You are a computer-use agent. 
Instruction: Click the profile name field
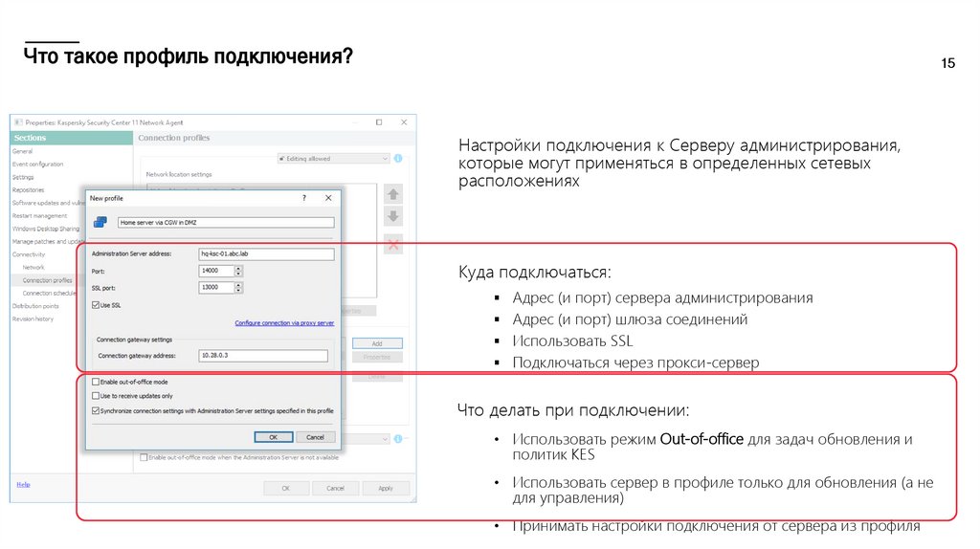[226, 222]
